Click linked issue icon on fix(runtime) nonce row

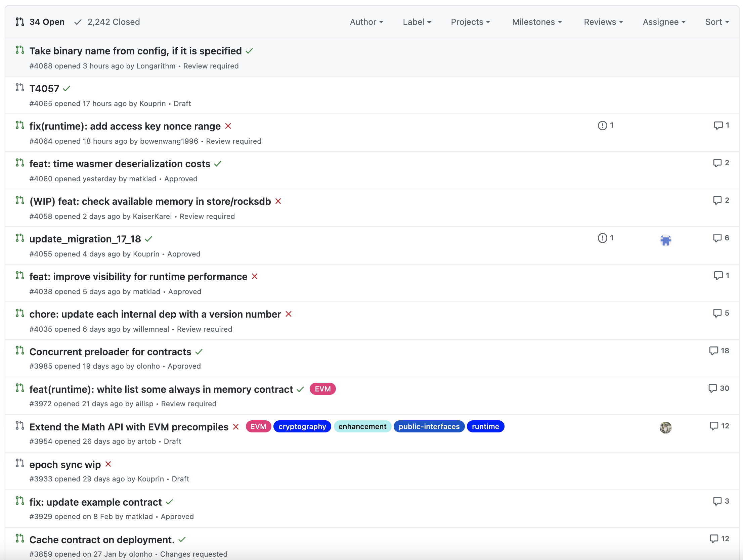click(x=603, y=125)
